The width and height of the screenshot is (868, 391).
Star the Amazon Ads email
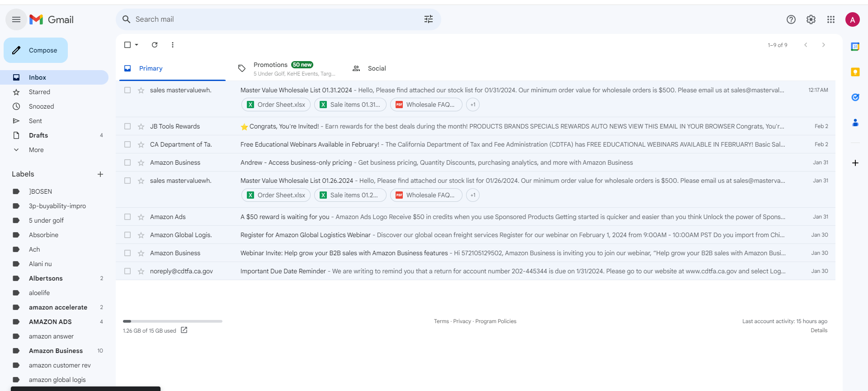pos(141,217)
